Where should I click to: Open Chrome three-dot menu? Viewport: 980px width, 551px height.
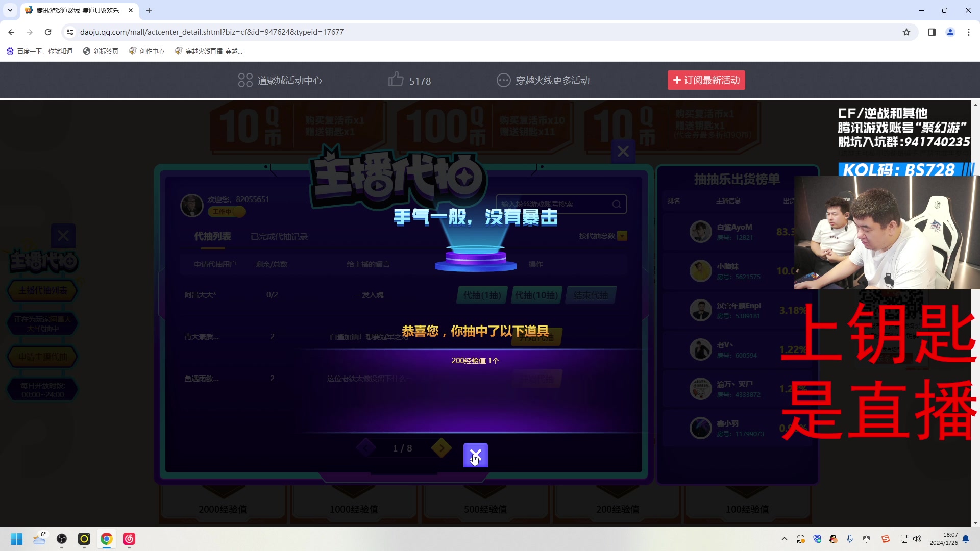(968, 32)
